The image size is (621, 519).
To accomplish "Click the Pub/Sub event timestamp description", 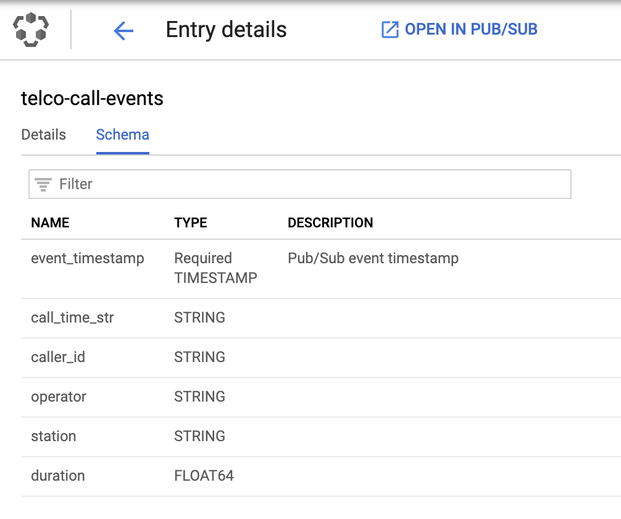I will (x=373, y=258).
